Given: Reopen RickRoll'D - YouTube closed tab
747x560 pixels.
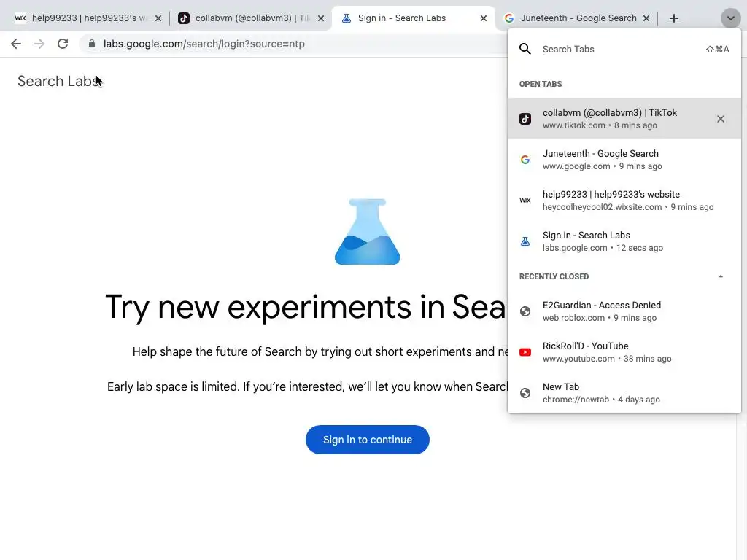Looking at the screenshot, I should coord(624,352).
